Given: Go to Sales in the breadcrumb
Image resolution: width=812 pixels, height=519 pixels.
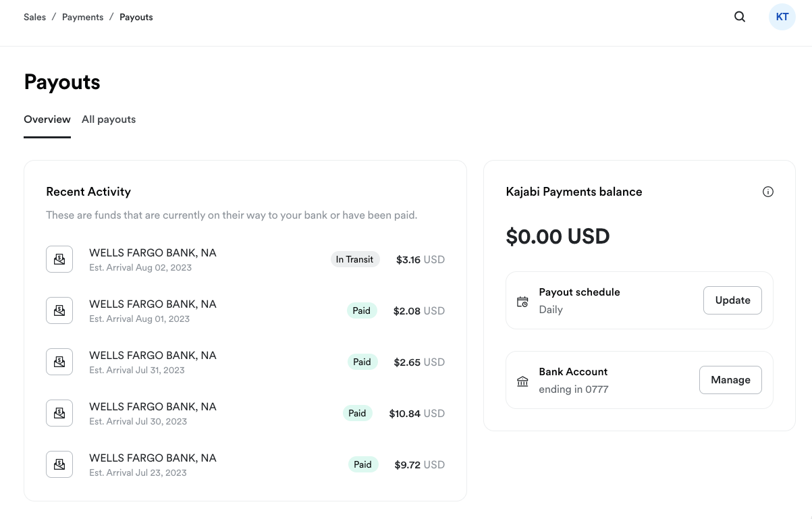Looking at the screenshot, I should pyautogui.click(x=35, y=17).
